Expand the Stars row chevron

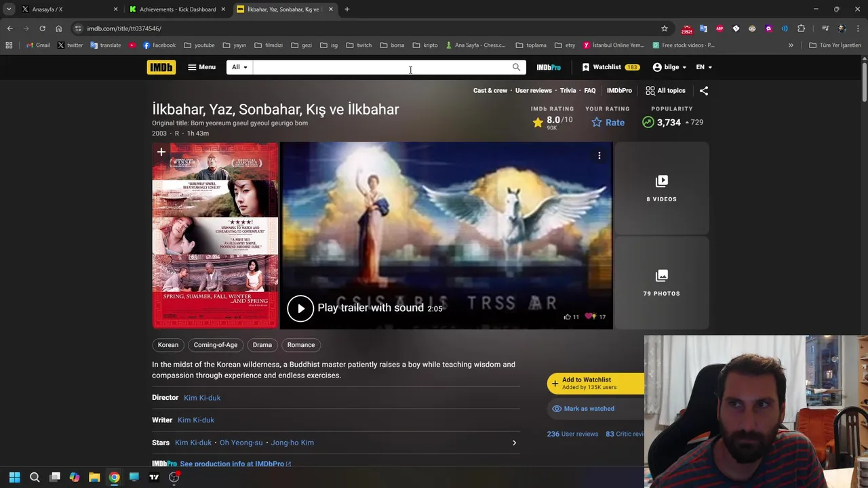[514, 443]
